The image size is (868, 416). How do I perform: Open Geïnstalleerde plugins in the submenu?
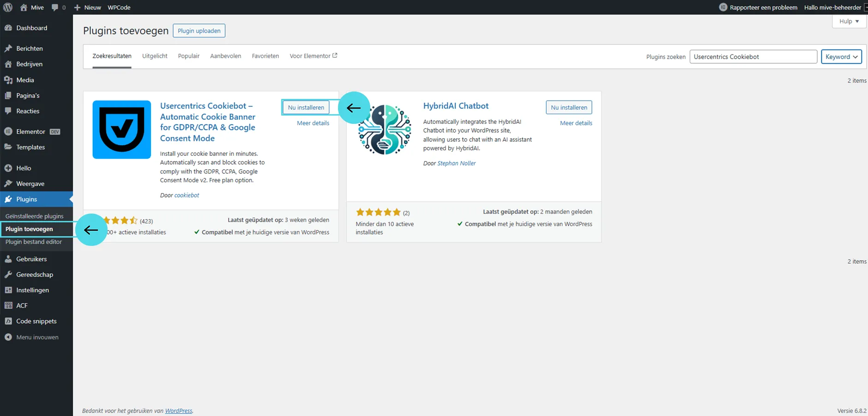[35, 216]
